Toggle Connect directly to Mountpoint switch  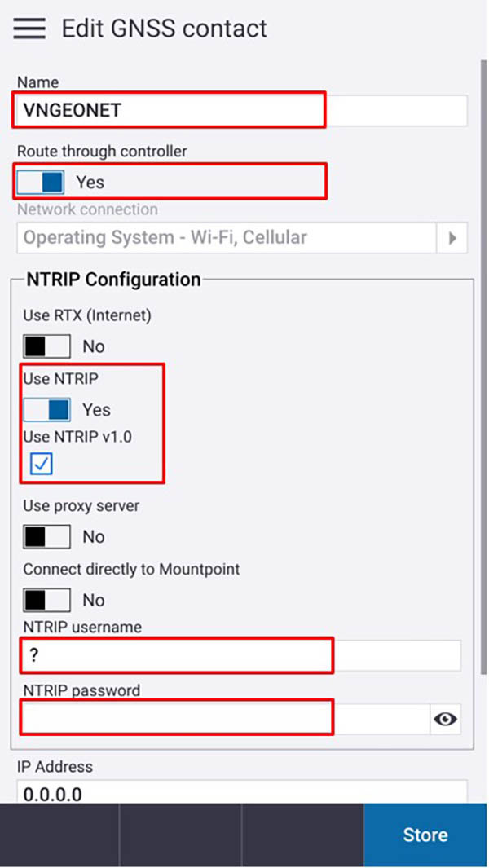click(47, 600)
